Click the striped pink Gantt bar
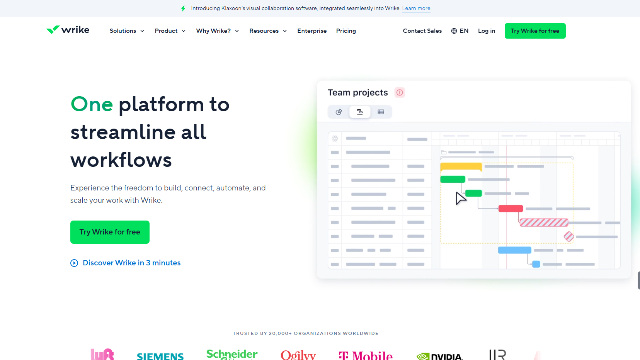 pos(544,222)
